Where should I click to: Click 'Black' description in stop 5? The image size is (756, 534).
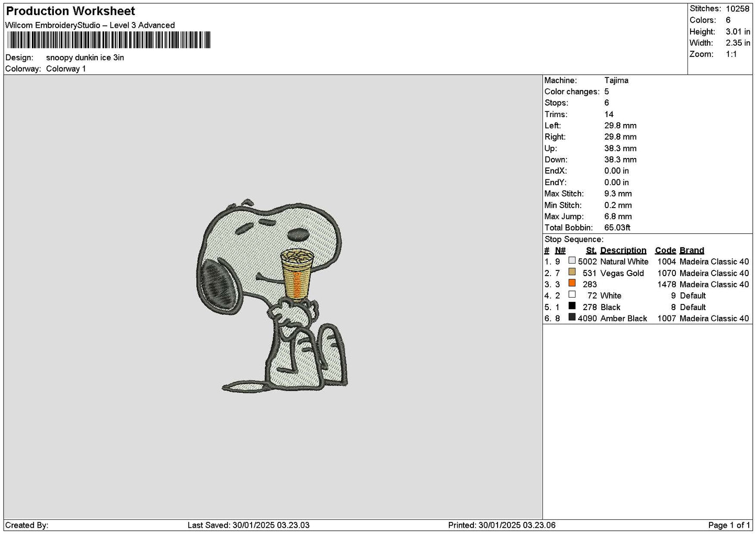(611, 308)
